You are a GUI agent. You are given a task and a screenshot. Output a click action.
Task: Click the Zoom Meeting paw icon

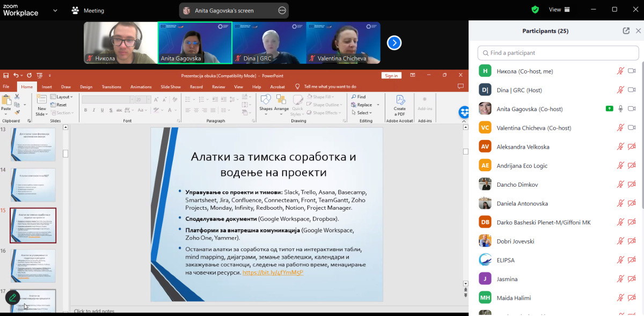click(x=76, y=10)
